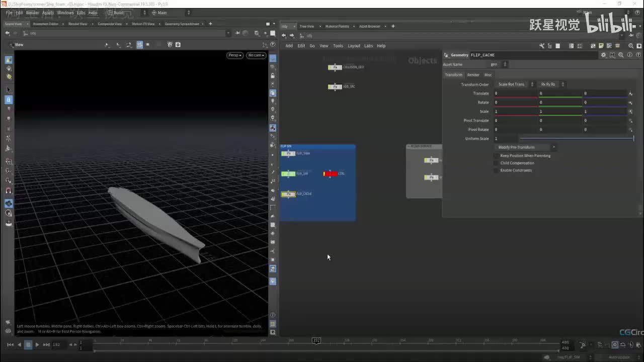644x362 pixels.
Task: Check the Enable Constraints option
Action: 497,170
